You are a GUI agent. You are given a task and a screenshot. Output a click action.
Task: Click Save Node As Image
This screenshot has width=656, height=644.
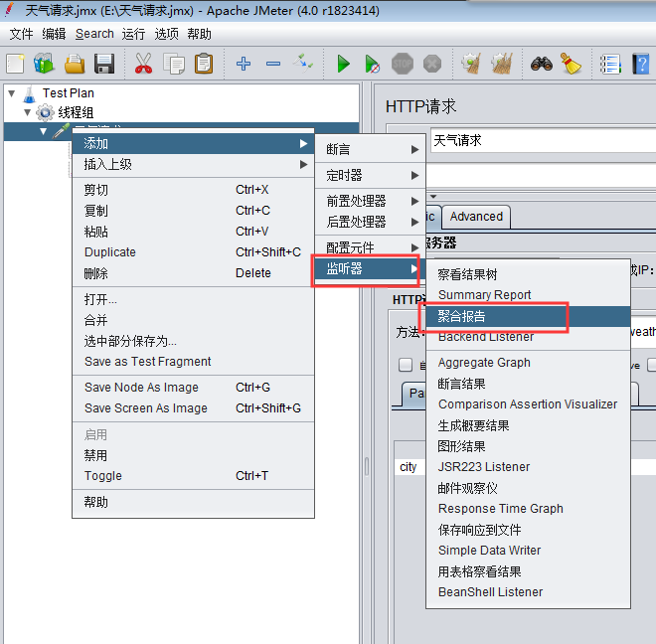tap(193, 388)
